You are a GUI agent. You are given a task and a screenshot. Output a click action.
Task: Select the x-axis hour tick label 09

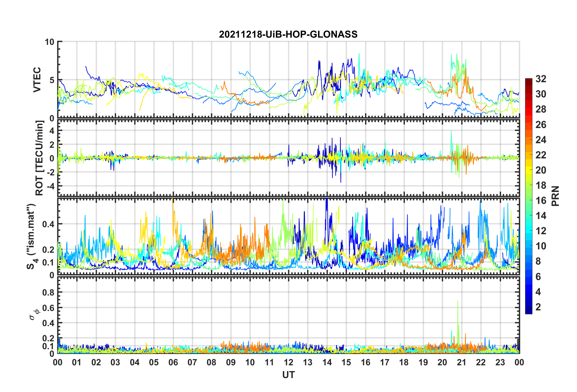(x=231, y=362)
